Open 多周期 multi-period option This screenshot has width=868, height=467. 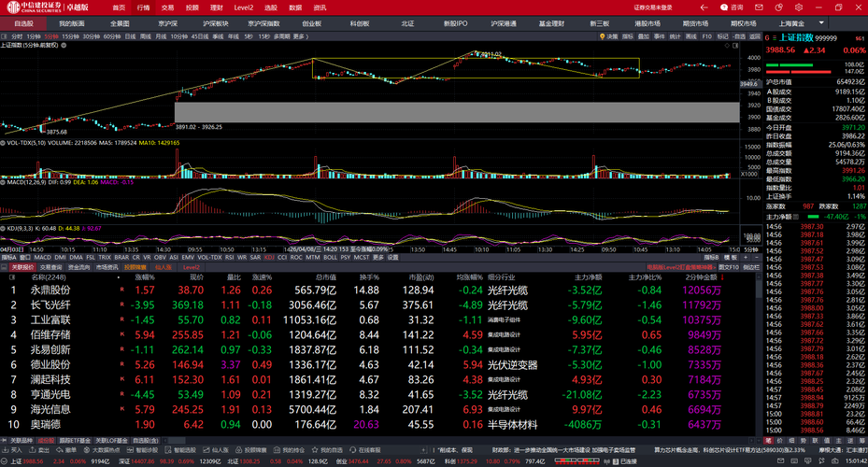click(281, 36)
